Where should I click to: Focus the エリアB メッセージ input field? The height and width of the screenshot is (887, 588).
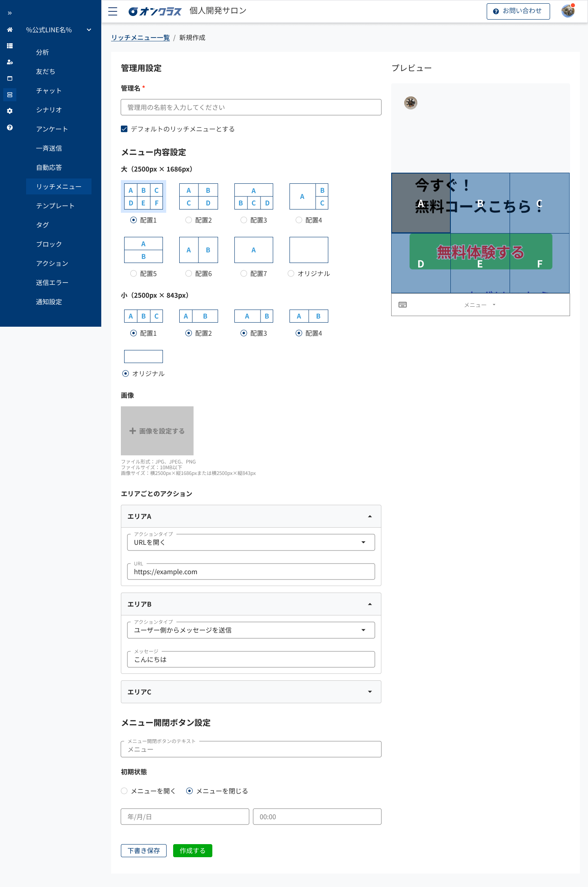(251, 660)
